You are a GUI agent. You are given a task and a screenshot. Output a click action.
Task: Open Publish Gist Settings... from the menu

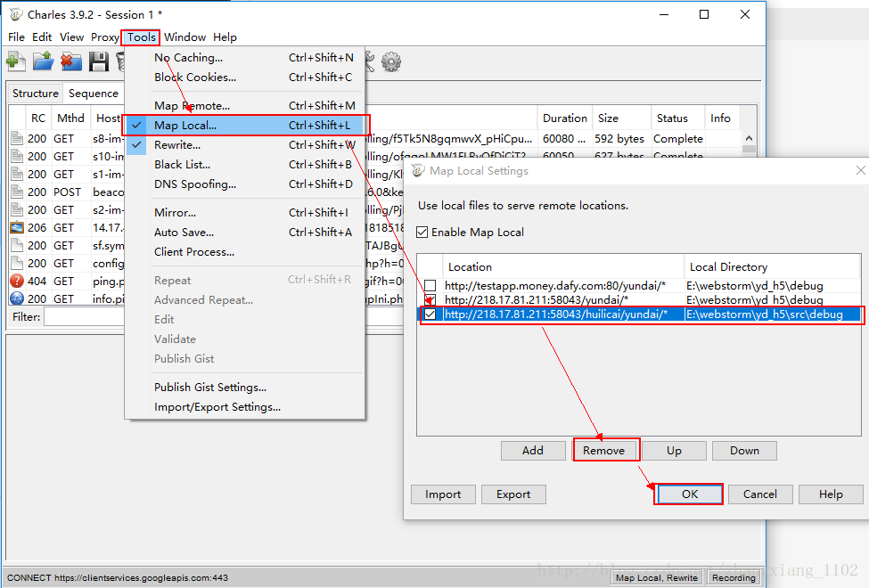[x=244, y=388]
